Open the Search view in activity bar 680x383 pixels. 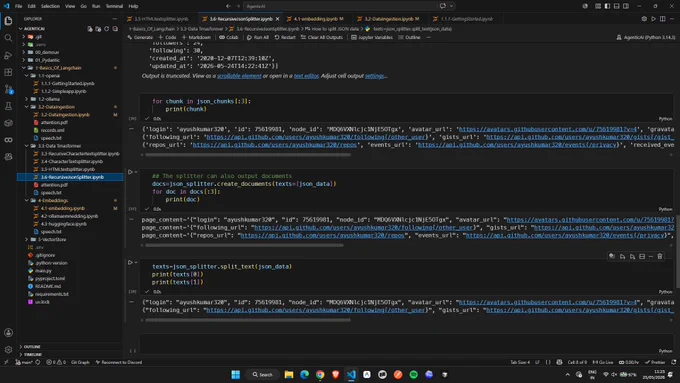(8, 38)
